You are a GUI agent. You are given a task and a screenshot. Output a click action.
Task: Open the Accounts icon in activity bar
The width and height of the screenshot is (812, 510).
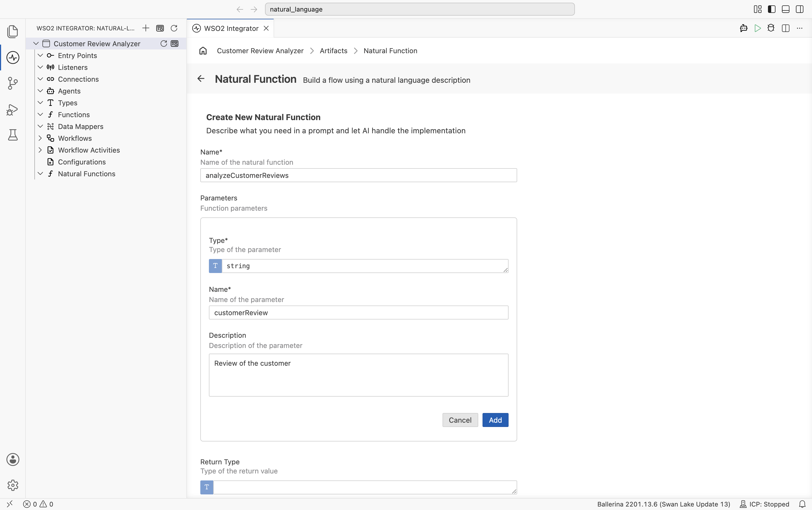pyautogui.click(x=13, y=459)
